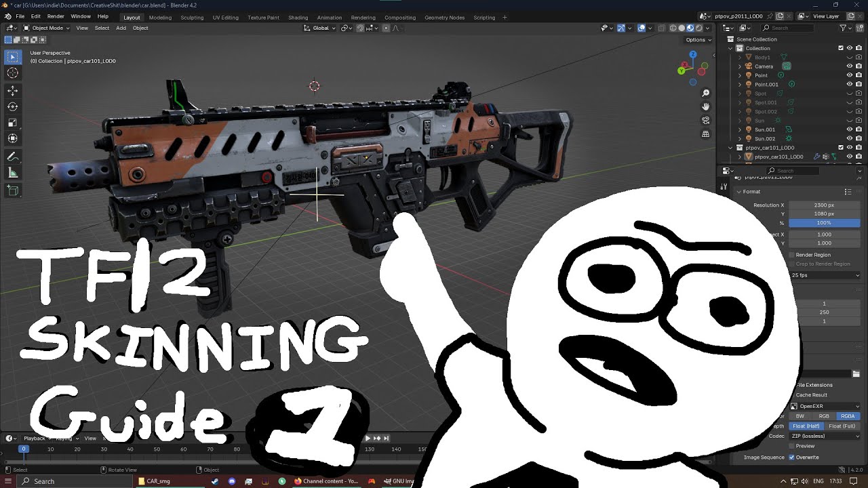Open the Window menu

pyautogui.click(x=81, y=16)
